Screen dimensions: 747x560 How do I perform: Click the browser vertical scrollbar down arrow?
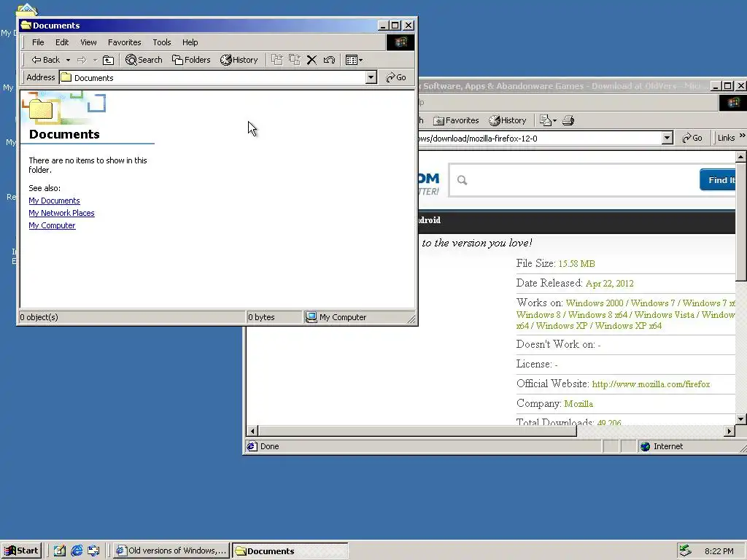pos(741,419)
